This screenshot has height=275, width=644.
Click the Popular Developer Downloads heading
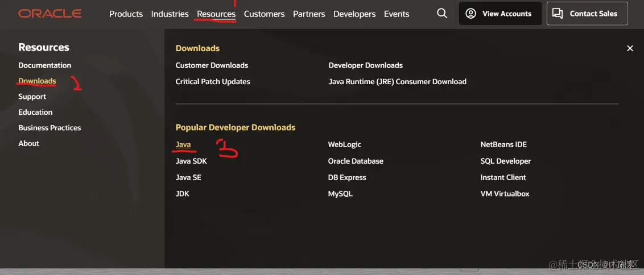[x=236, y=128]
